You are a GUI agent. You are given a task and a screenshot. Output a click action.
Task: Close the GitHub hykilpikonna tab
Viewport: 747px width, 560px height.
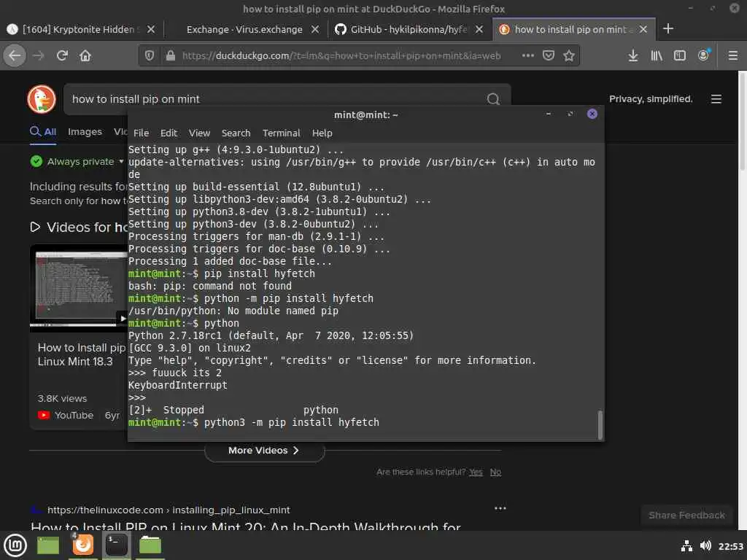(479, 29)
